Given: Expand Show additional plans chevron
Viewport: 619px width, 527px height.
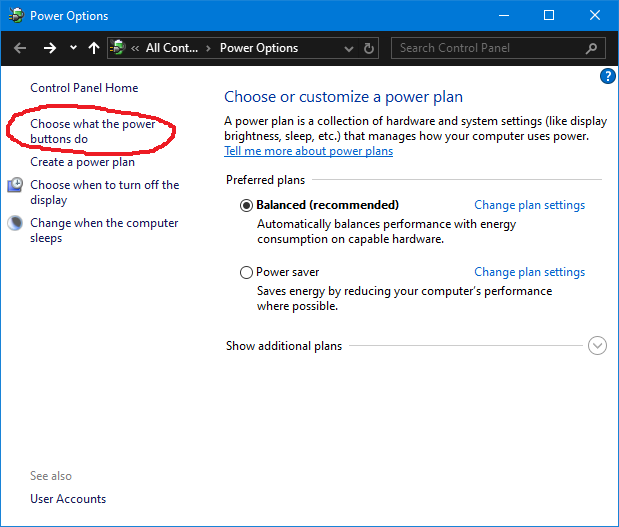Looking at the screenshot, I should (x=597, y=346).
